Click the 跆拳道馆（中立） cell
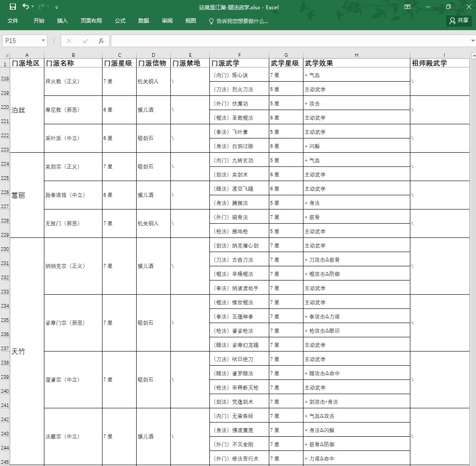 click(73, 195)
